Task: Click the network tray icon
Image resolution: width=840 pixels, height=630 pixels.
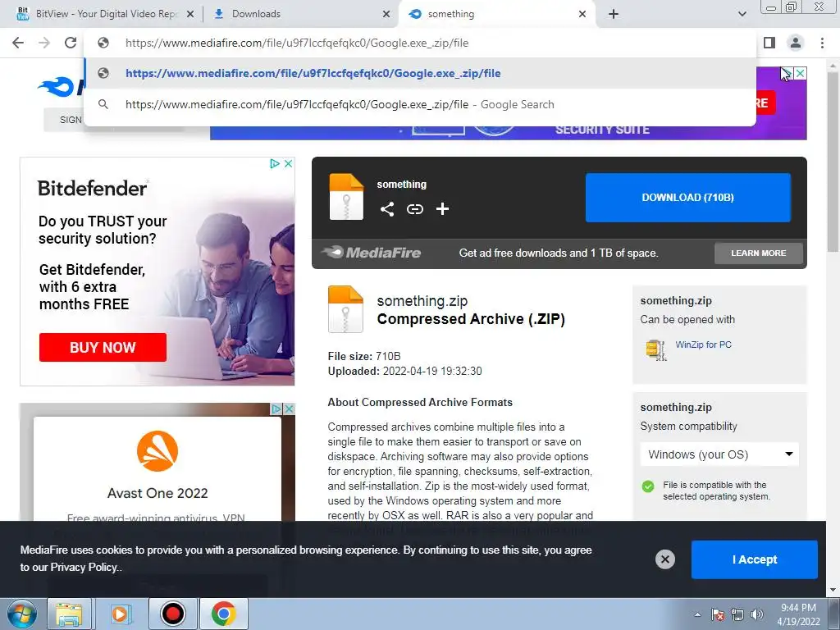Action: click(737, 614)
